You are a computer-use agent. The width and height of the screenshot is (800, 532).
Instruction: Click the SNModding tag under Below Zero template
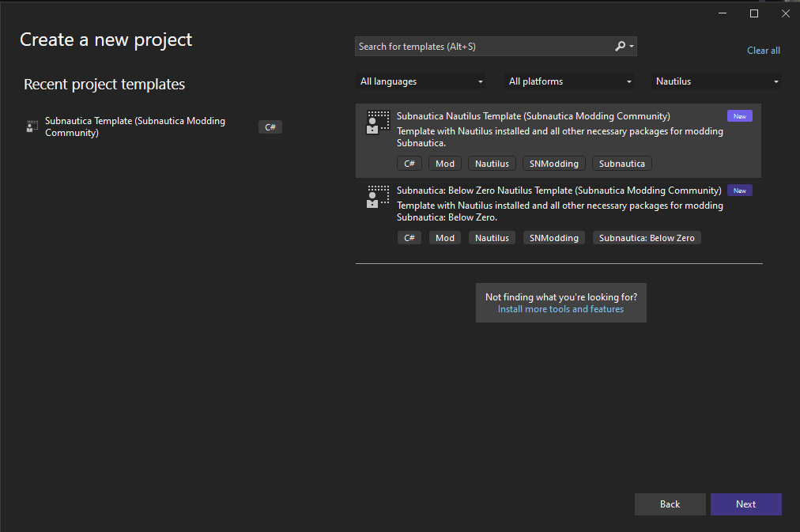(x=553, y=238)
